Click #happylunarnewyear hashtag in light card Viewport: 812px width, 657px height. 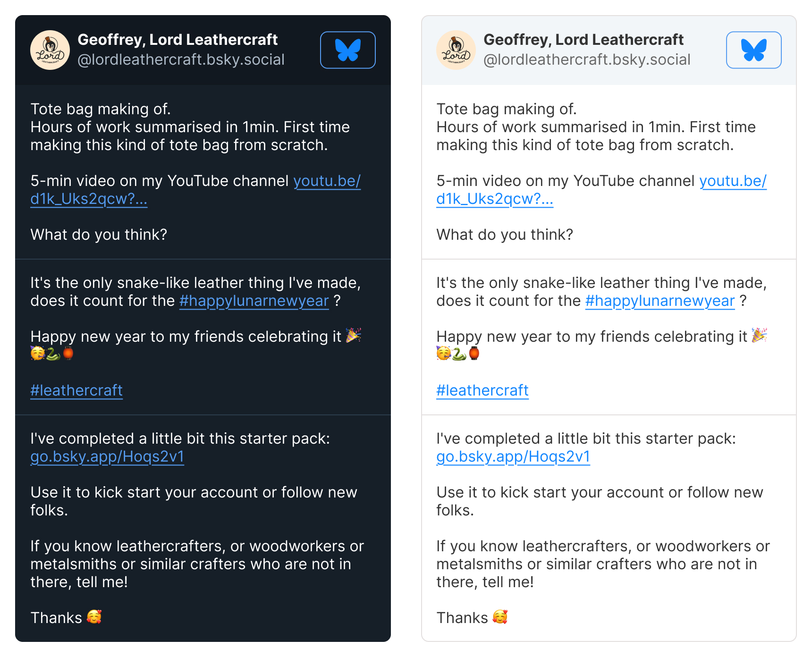660,301
